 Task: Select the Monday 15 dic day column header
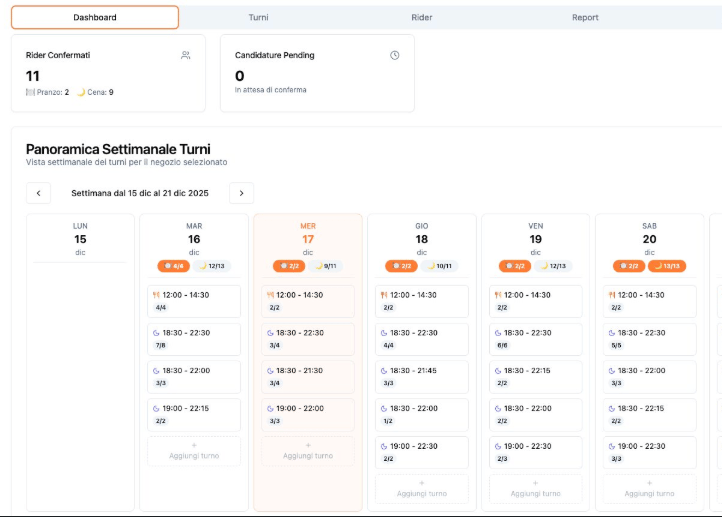coord(80,239)
